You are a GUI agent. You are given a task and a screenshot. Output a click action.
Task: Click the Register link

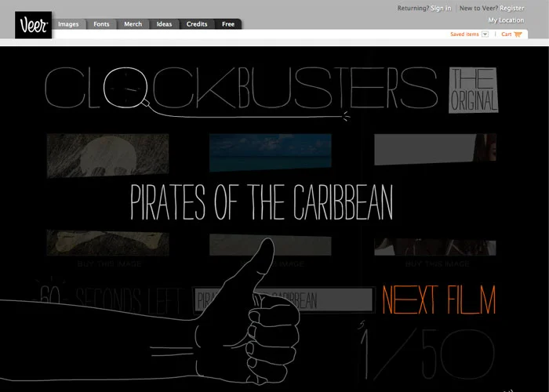tap(512, 8)
